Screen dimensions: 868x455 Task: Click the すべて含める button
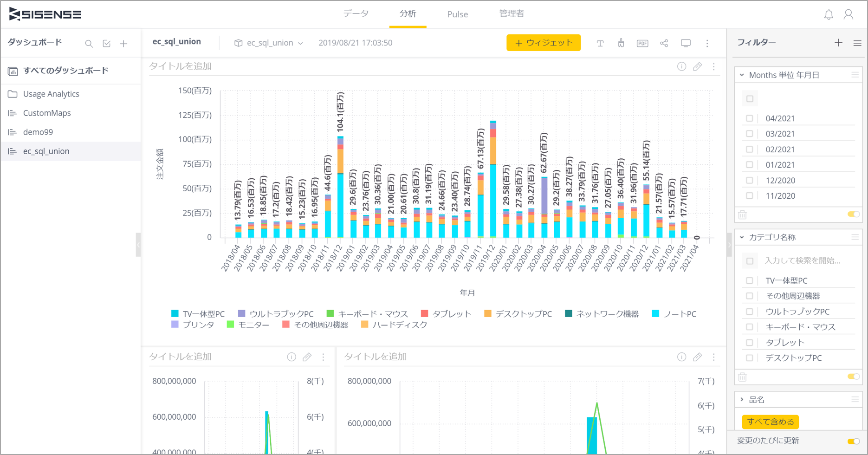(771, 422)
